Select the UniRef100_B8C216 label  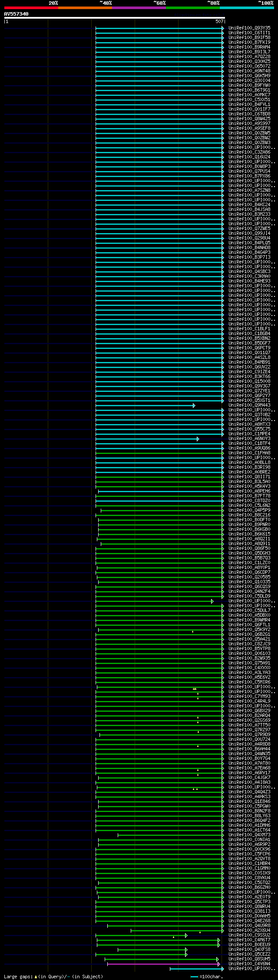click(x=249, y=515)
